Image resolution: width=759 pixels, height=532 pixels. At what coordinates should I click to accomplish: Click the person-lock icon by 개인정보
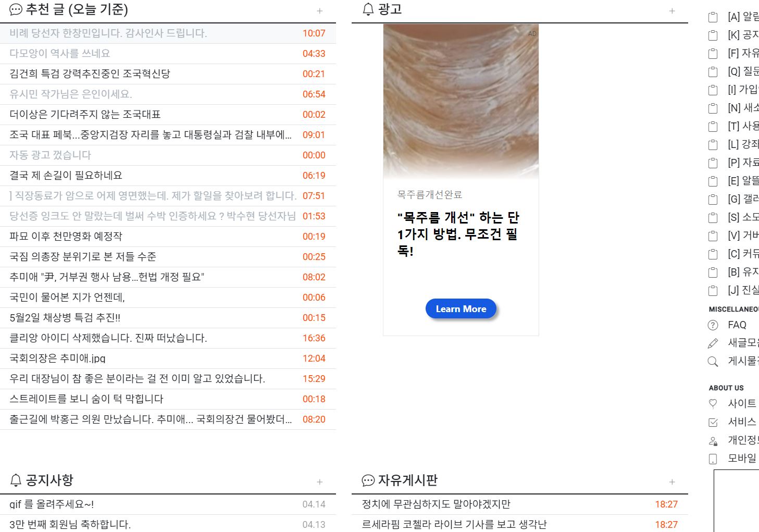tap(713, 441)
